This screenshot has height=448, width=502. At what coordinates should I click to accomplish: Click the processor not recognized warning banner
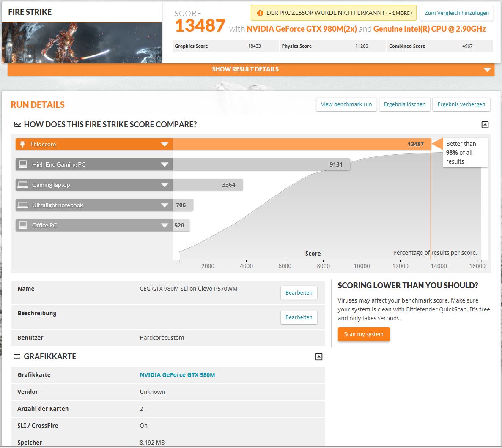click(x=334, y=13)
